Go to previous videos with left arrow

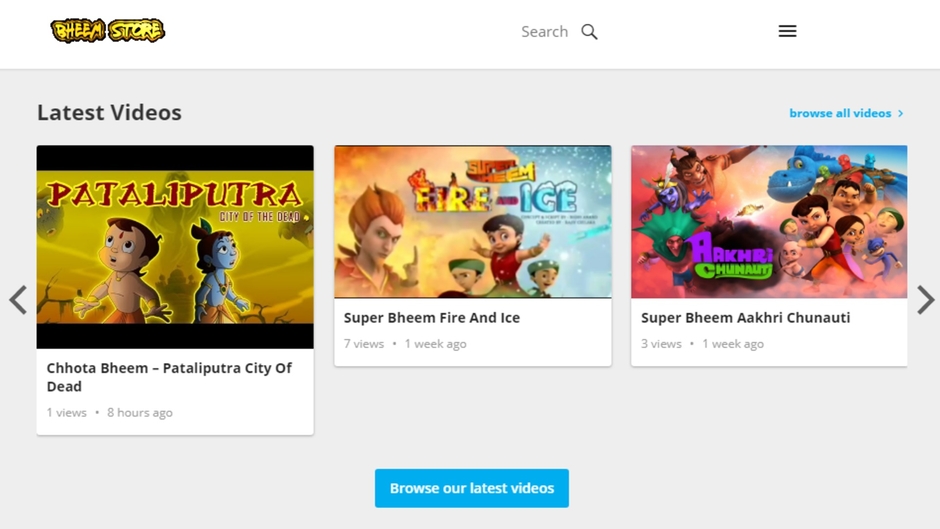pyautogui.click(x=18, y=300)
